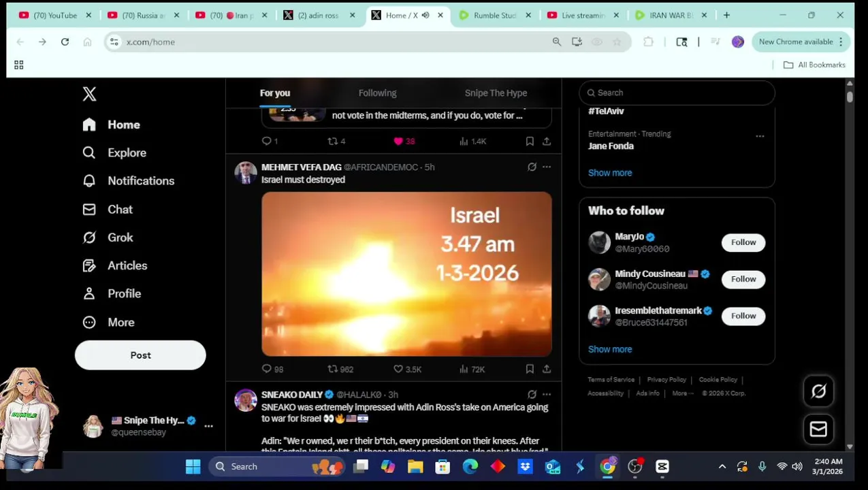Viewport: 868px width, 490px height.
Task: Switch to the Following tab
Action: coord(377,93)
